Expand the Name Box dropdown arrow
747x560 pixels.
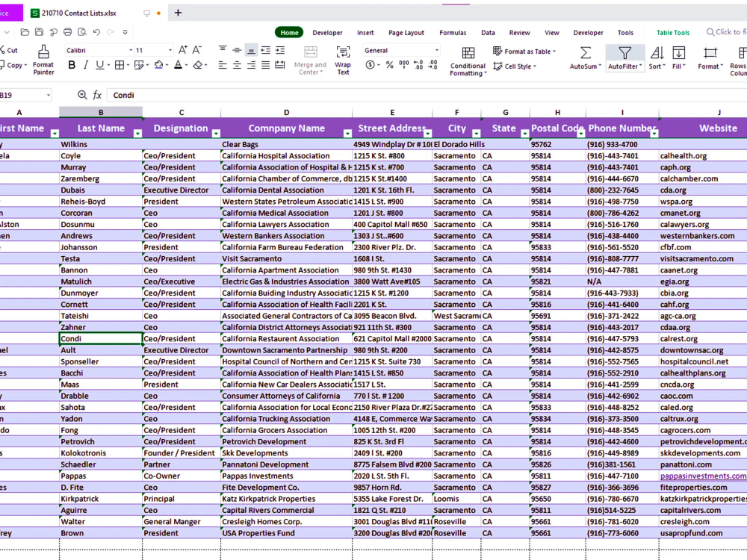click(48, 96)
